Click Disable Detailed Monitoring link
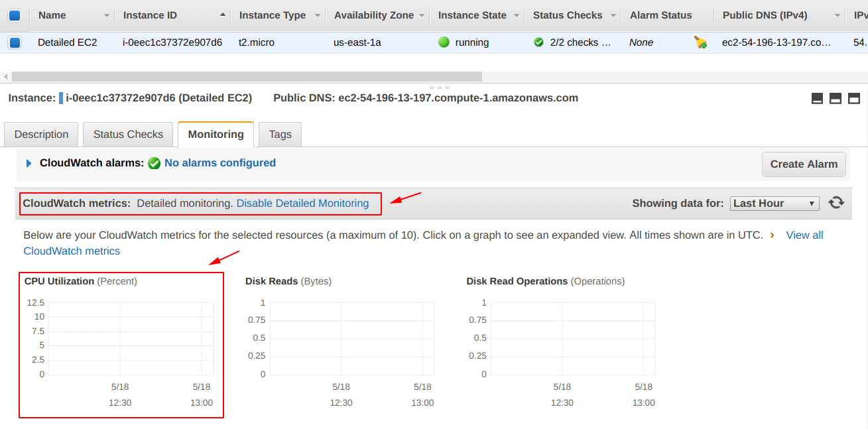 click(302, 204)
